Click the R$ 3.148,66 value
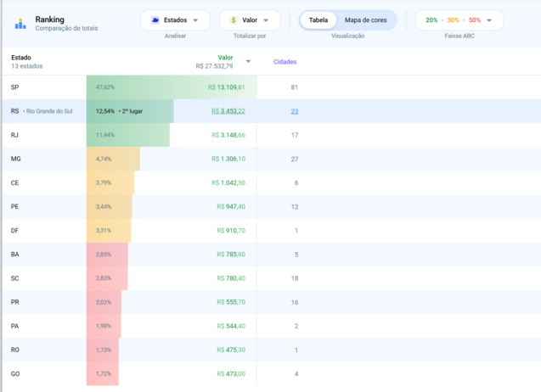The height and width of the screenshot is (392, 541). (x=228, y=135)
